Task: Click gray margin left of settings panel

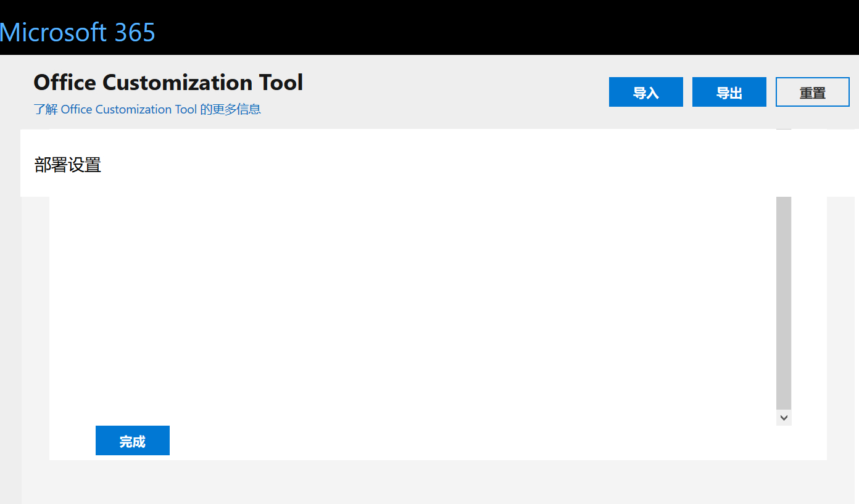Action: pyautogui.click(x=35, y=327)
